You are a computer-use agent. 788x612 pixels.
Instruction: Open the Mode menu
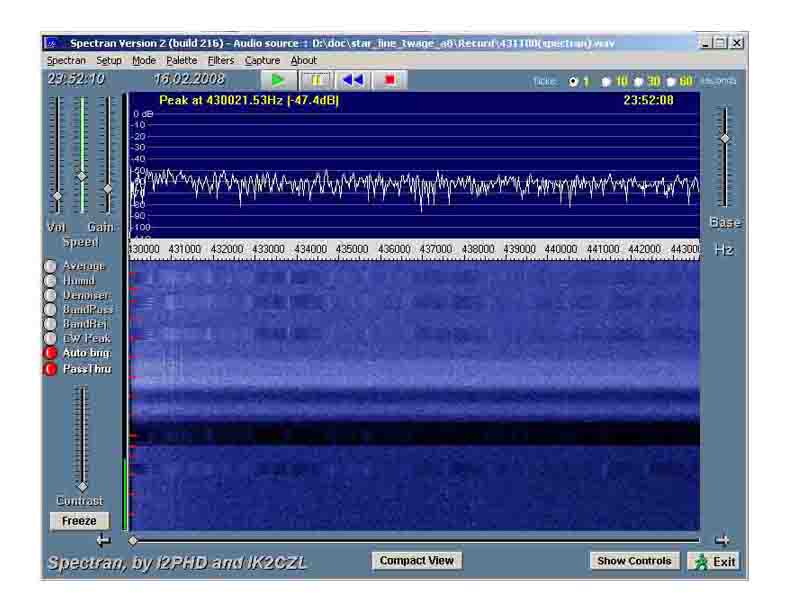[x=144, y=60]
